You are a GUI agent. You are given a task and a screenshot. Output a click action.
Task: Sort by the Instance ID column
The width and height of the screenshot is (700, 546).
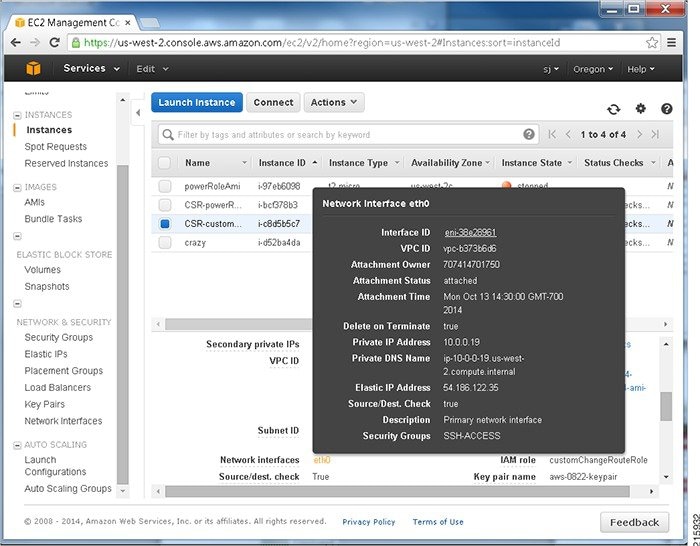pos(288,163)
